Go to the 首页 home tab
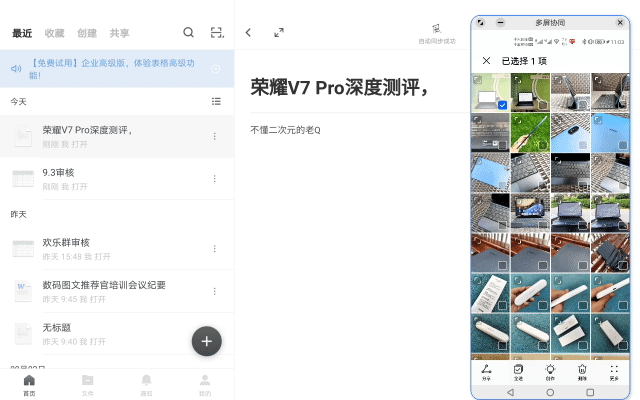 click(x=29, y=385)
